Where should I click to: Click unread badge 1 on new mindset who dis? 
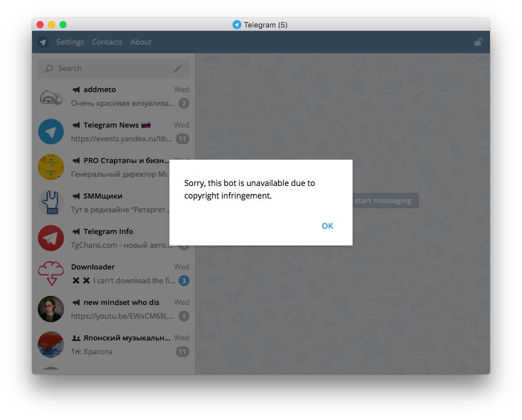[x=184, y=316]
